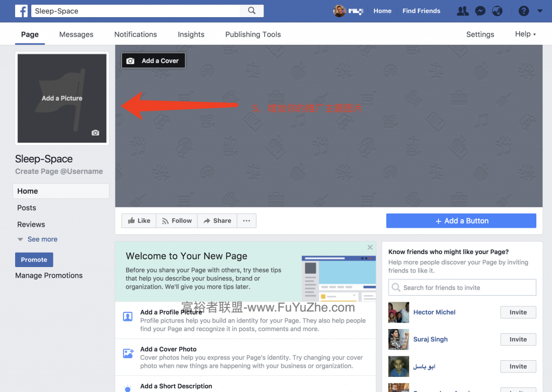Click the Share button
This screenshot has height=392, width=552.
tap(217, 221)
